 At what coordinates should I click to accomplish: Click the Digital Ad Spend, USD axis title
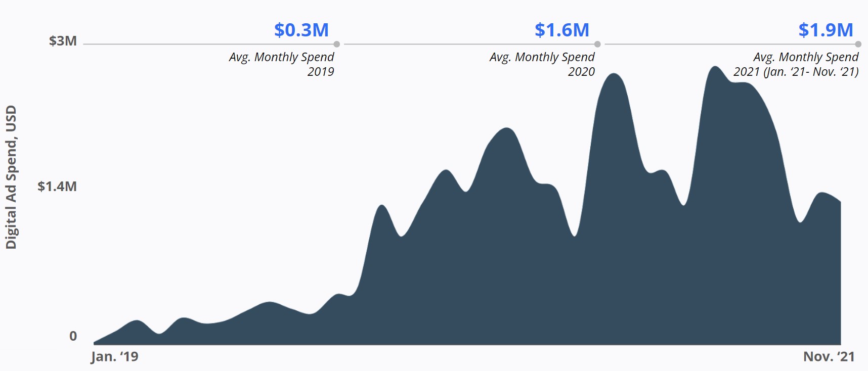11,177
